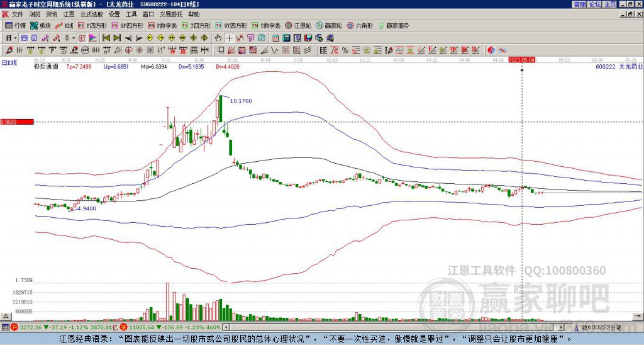
Task: Open the 论坛 link
Action: [594, 4]
